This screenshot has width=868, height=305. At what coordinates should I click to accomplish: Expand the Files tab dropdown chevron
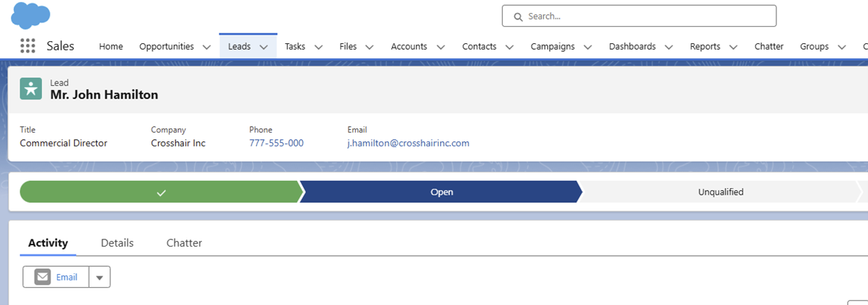click(x=369, y=47)
